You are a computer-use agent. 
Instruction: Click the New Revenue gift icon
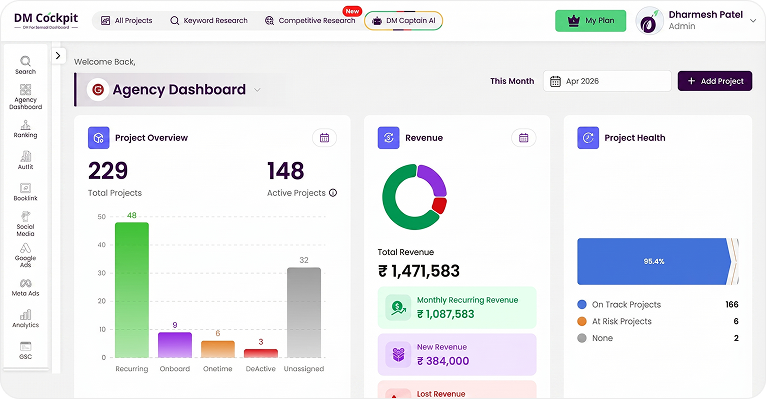point(398,355)
